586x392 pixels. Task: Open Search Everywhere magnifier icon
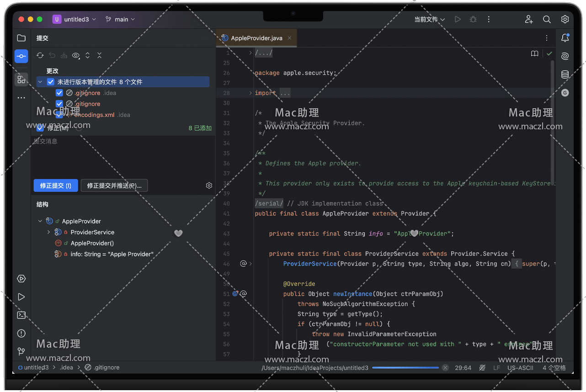coord(547,19)
